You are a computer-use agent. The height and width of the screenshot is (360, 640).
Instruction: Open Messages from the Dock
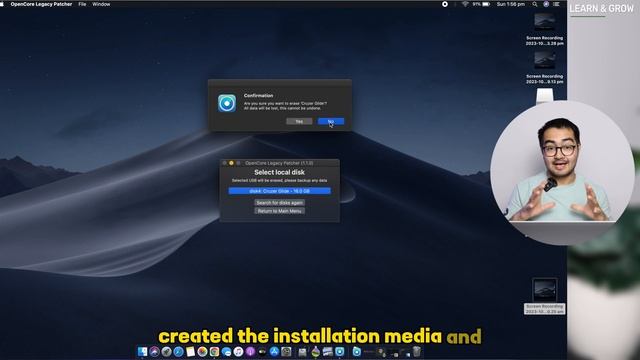[x=226, y=351]
